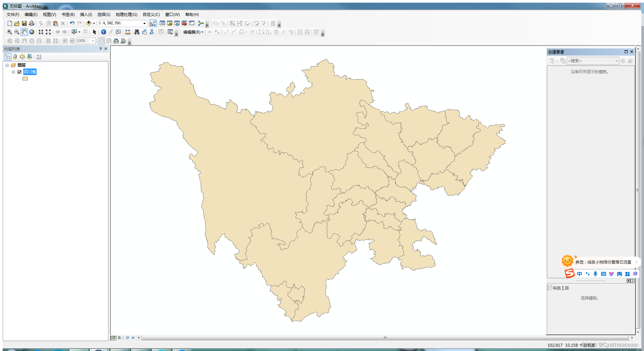Close the 创建要素 panel
This screenshot has width=644, height=351.
(632, 52)
